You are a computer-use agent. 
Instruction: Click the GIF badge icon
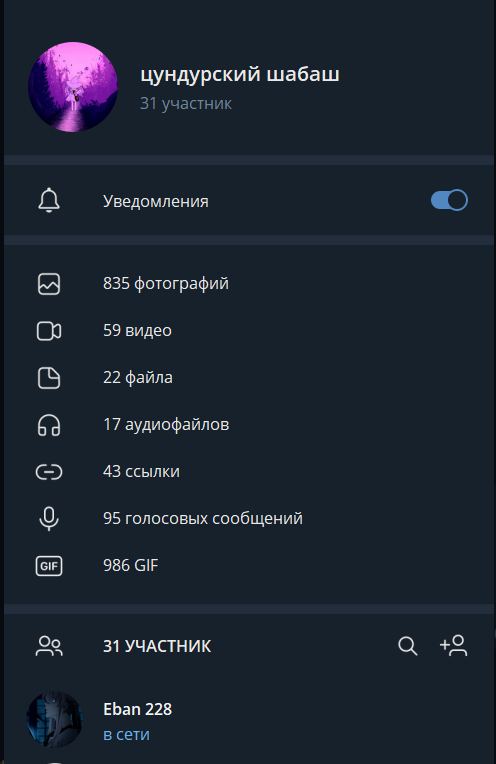coord(49,566)
